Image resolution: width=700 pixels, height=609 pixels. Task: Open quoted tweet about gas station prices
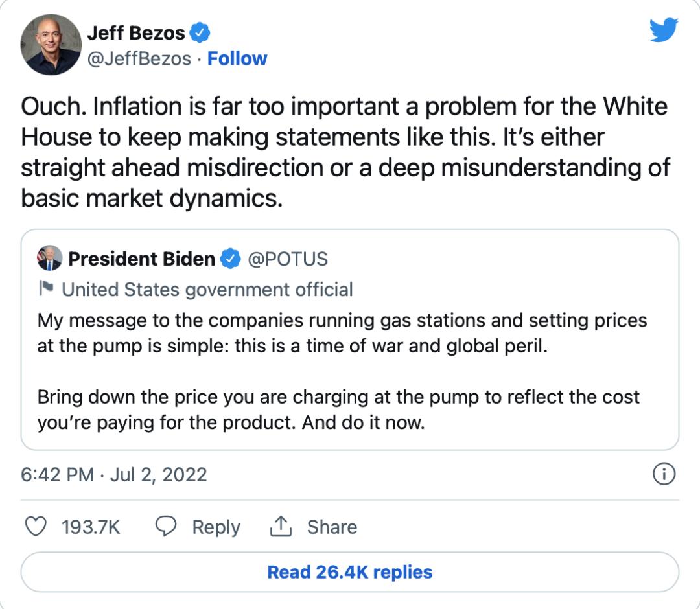pos(350,339)
